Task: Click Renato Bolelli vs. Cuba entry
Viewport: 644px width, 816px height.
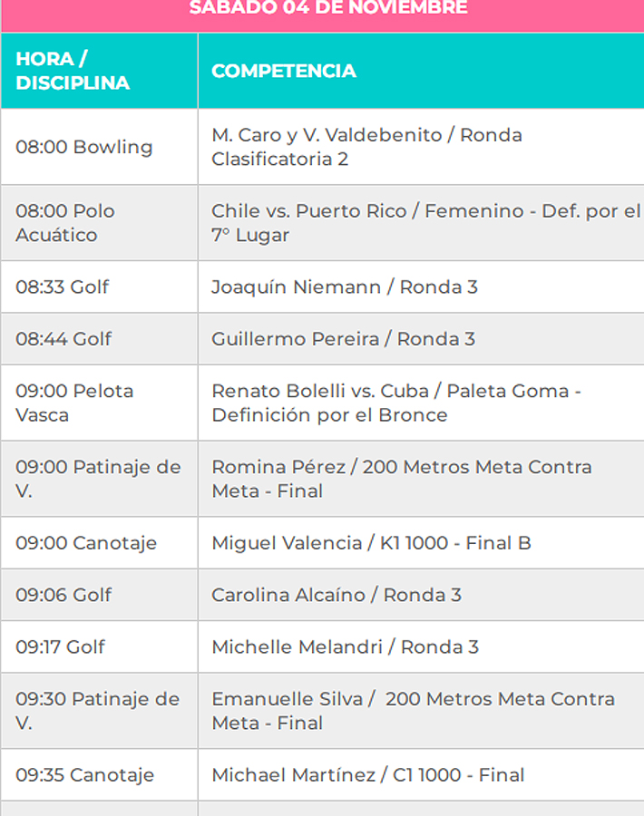Action: (x=395, y=403)
